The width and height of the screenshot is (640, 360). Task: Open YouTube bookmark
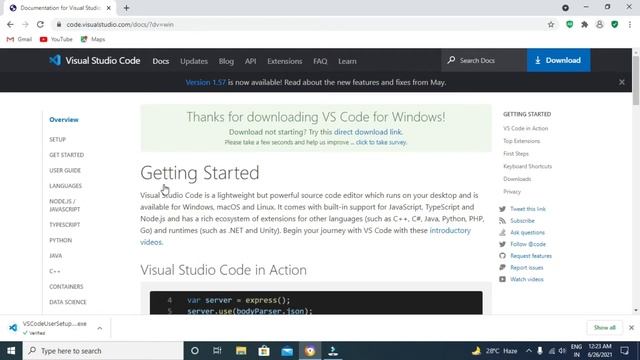click(x=56, y=39)
